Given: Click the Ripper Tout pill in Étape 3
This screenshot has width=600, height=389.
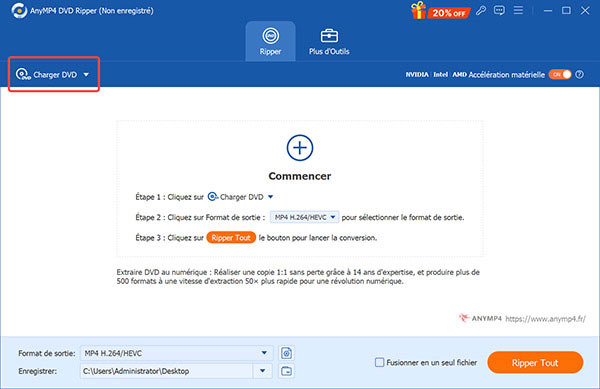Looking at the screenshot, I should point(231,238).
